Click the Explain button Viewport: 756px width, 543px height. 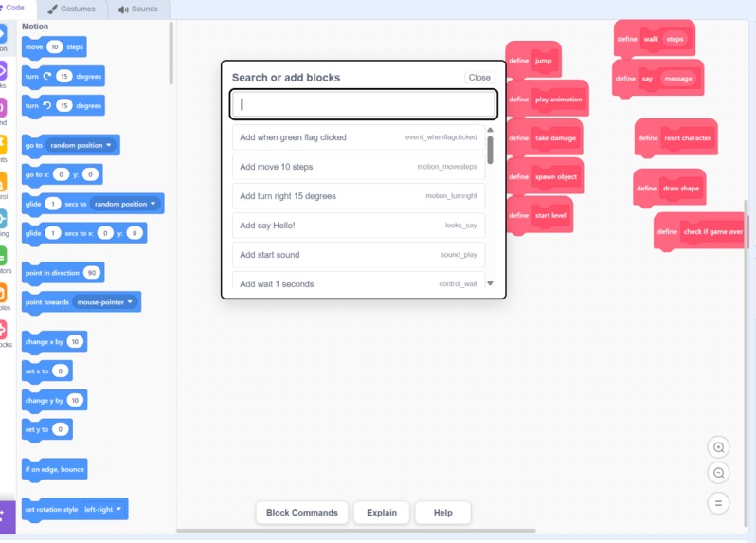pyautogui.click(x=382, y=513)
